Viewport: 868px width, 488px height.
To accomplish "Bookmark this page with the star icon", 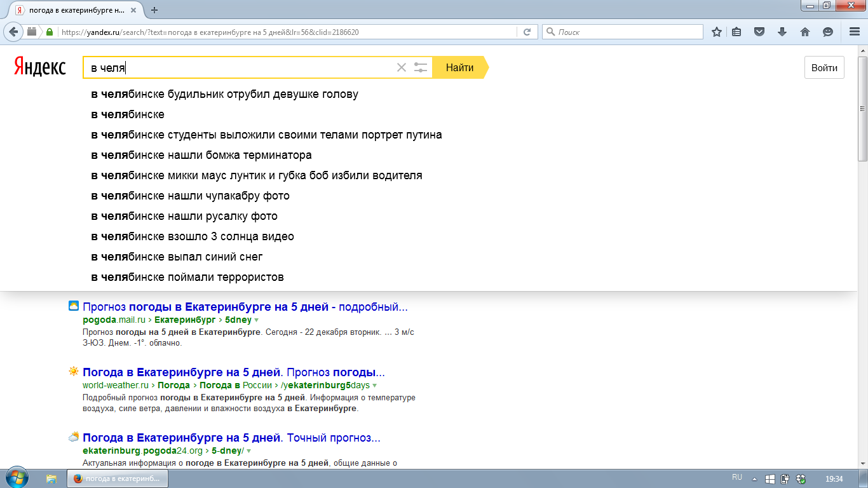I will coord(717,32).
